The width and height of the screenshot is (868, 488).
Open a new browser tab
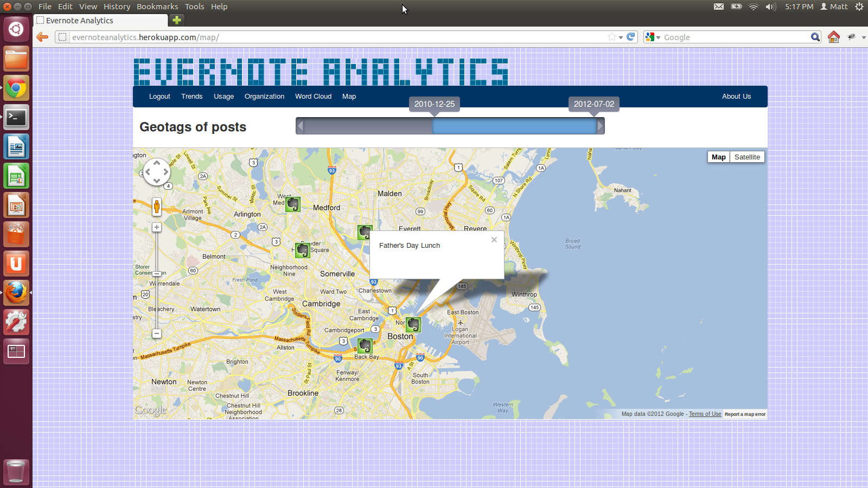pyautogui.click(x=177, y=20)
